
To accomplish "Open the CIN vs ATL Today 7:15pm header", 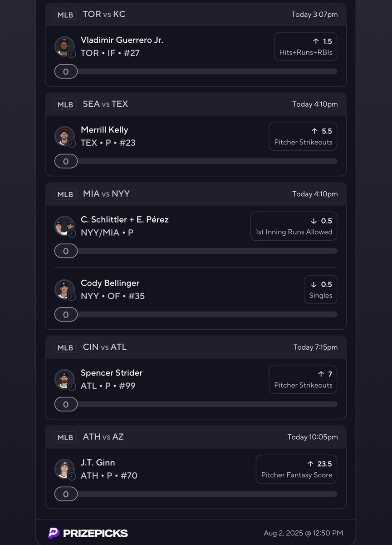I will [196, 347].
